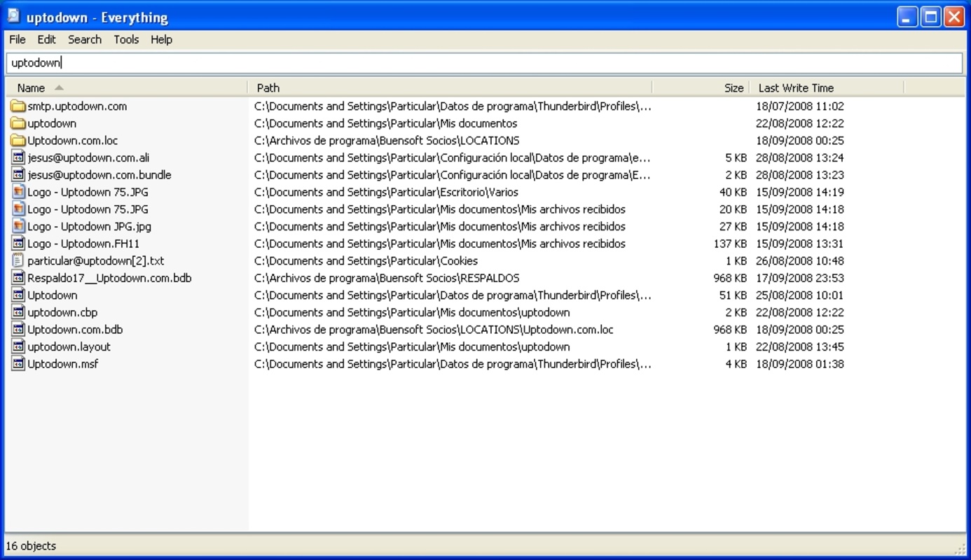The width and height of the screenshot is (971, 560).
Task: Select the path ending in "Escritorio\Varios"
Action: [x=386, y=192]
